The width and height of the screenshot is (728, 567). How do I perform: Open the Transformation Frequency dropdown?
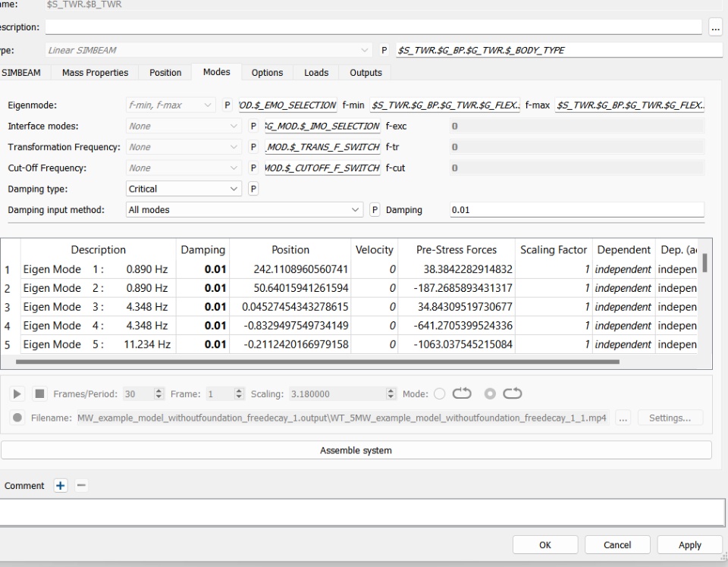pos(184,147)
